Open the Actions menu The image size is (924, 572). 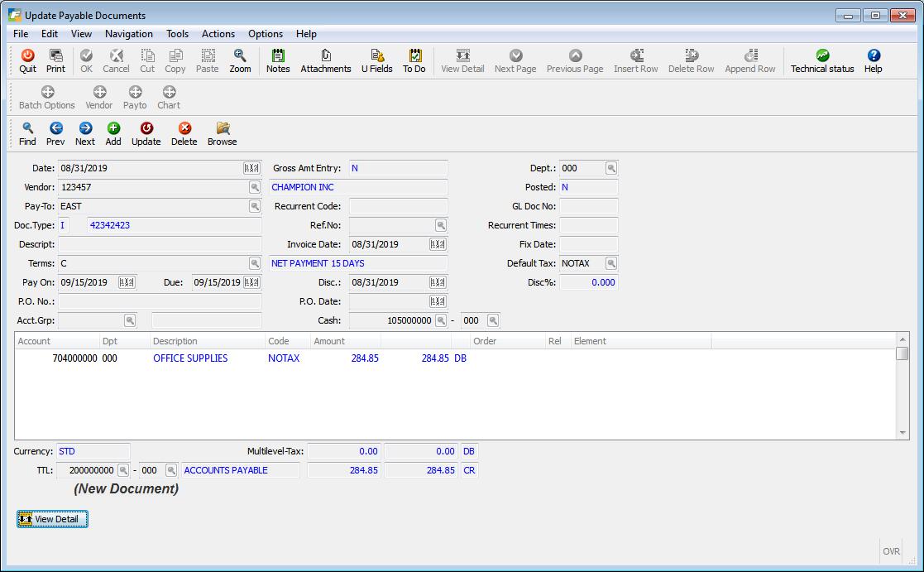click(218, 34)
